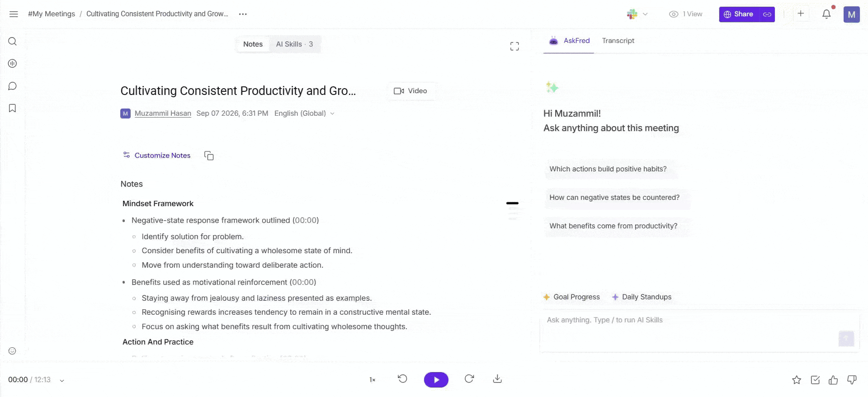The image size is (868, 397).
Task: Switch to the Notes tab
Action: point(253,44)
